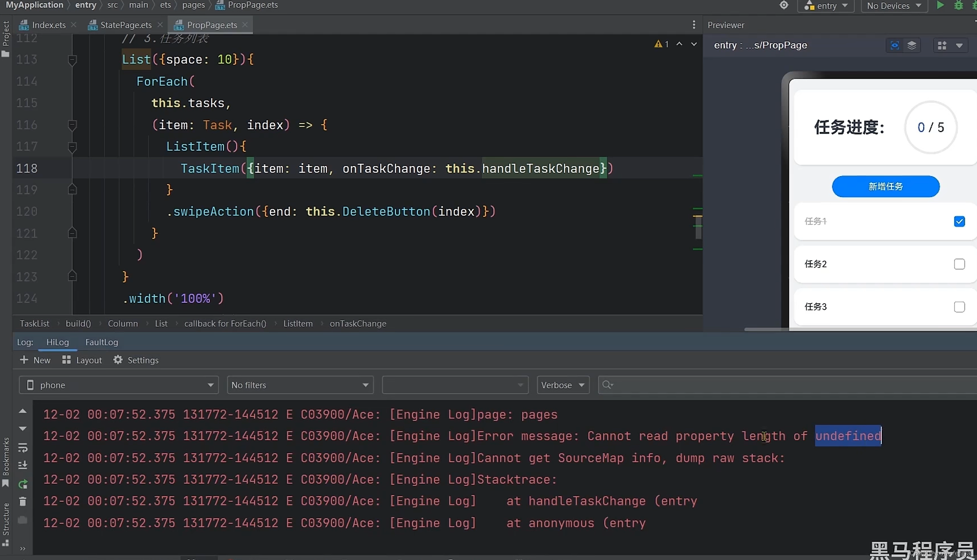Click the preview horizontal scrollbar
Image resolution: width=977 pixels, height=560 pixels.
point(860,330)
